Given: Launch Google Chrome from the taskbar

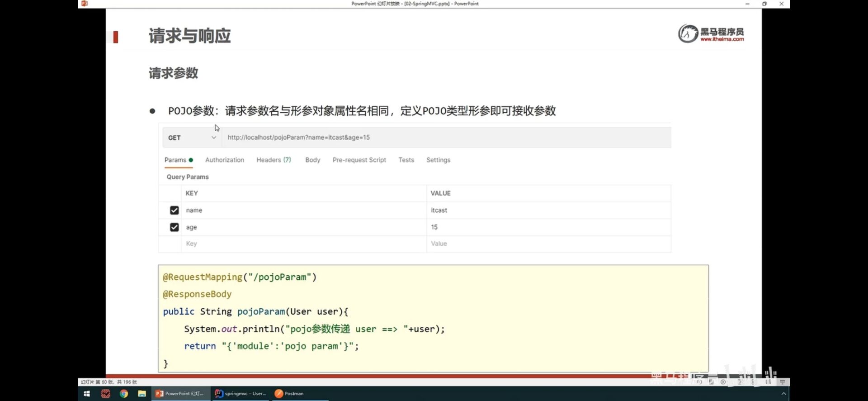Looking at the screenshot, I should coord(124,394).
